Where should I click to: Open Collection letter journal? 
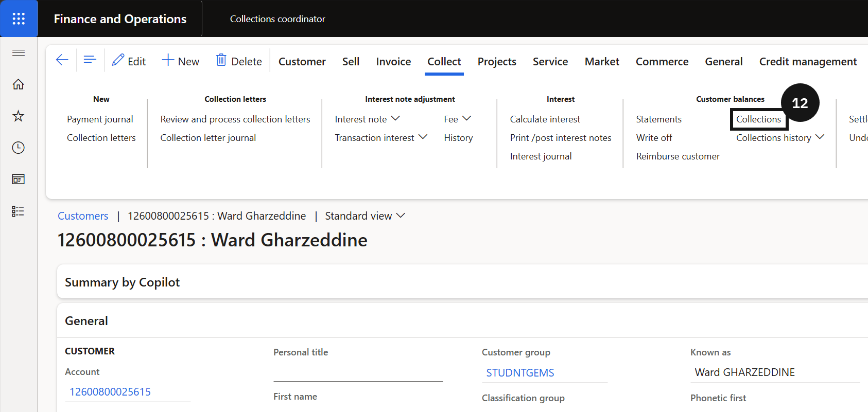(x=208, y=138)
